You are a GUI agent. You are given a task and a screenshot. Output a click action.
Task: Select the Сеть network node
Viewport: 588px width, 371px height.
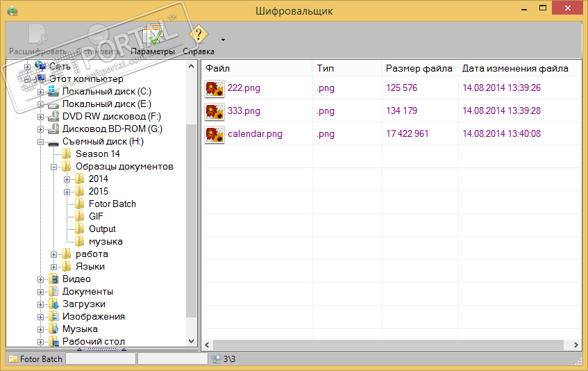click(60, 67)
